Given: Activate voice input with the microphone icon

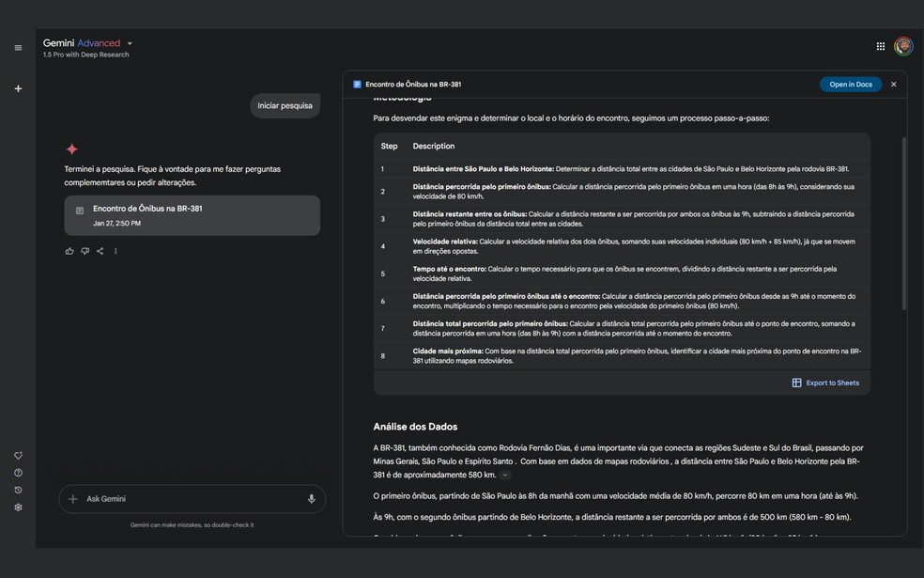Looking at the screenshot, I should pyautogui.click(x=310, y=498).
